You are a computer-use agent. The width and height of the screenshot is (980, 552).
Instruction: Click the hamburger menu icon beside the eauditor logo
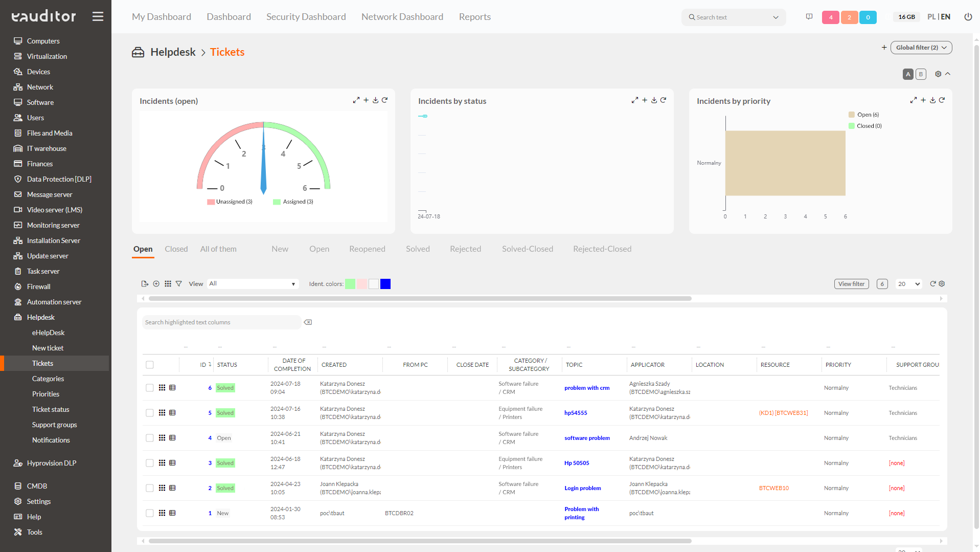coord(98,17)
